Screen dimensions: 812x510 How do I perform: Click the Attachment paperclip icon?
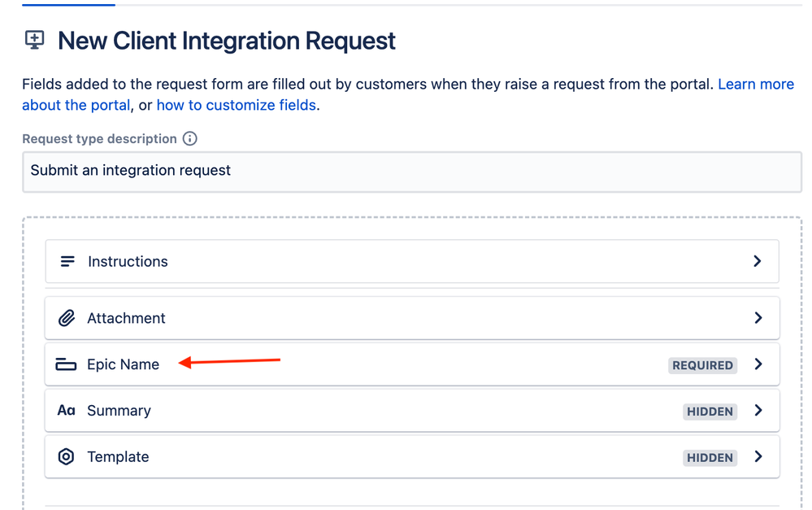pyautogui.click(x=67, y=318)
